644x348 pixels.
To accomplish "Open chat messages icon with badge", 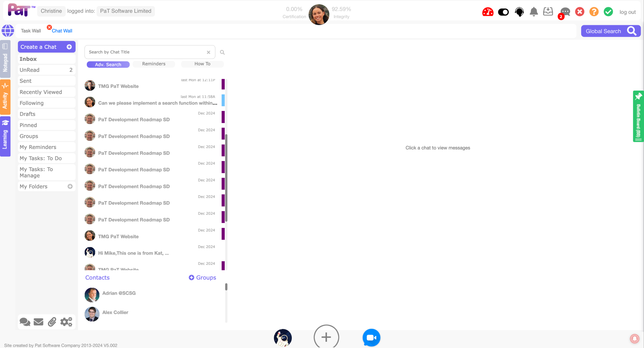I will pos(565,12).
